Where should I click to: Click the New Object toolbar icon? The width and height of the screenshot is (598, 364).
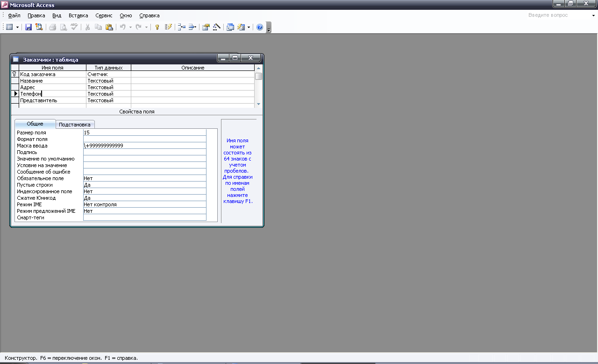tap(241, 27)
